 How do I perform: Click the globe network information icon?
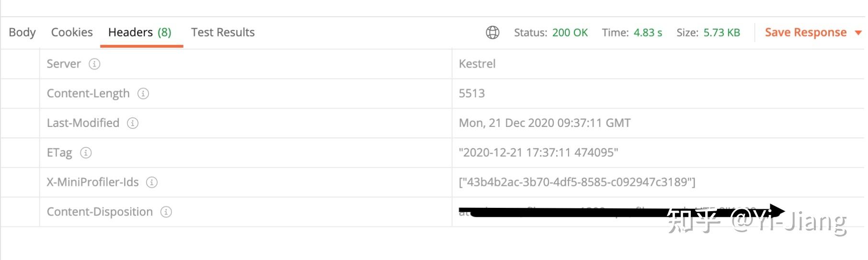[x=492, y=33]
